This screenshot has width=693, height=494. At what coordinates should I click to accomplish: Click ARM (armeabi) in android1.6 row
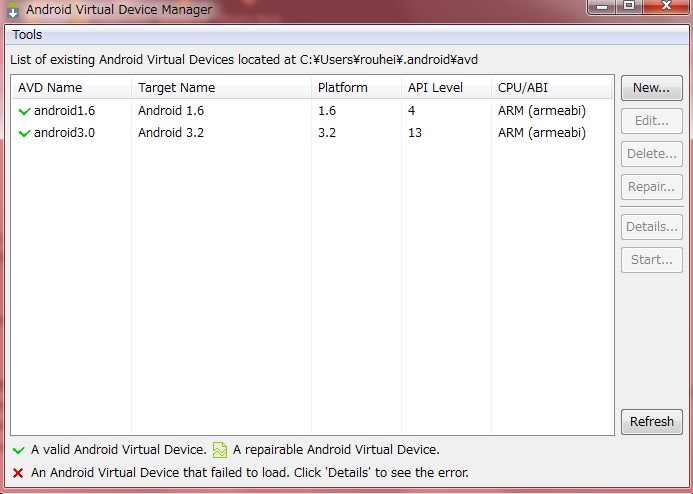tap(542, 110)
